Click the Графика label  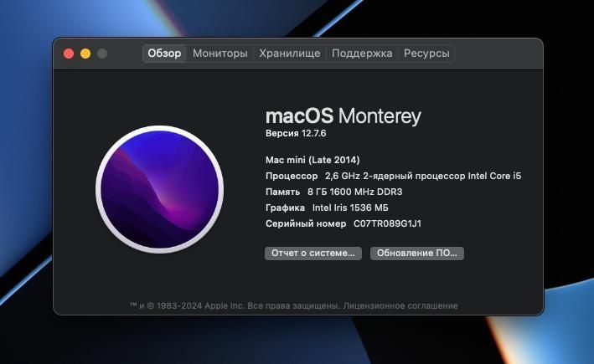point(285,208)
